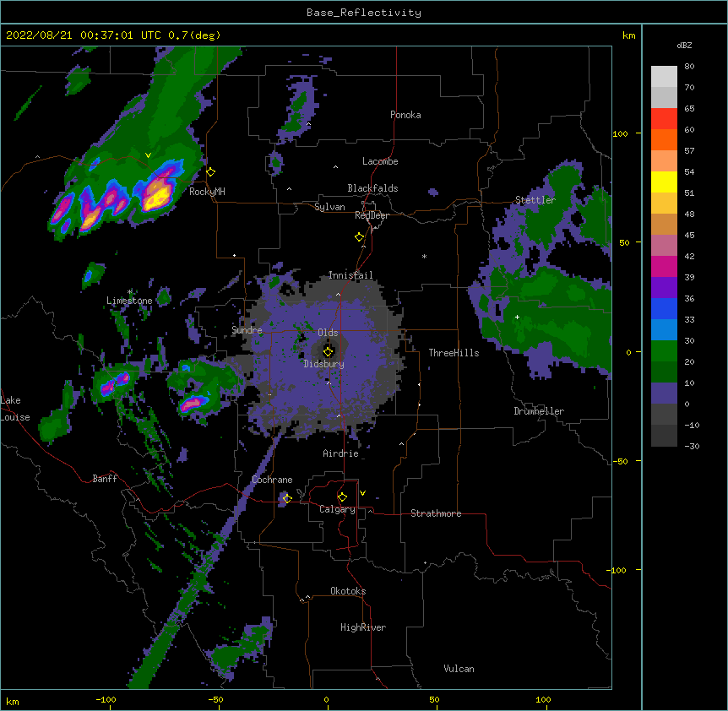Click the Airdrie city label

(x=341, y=453)
